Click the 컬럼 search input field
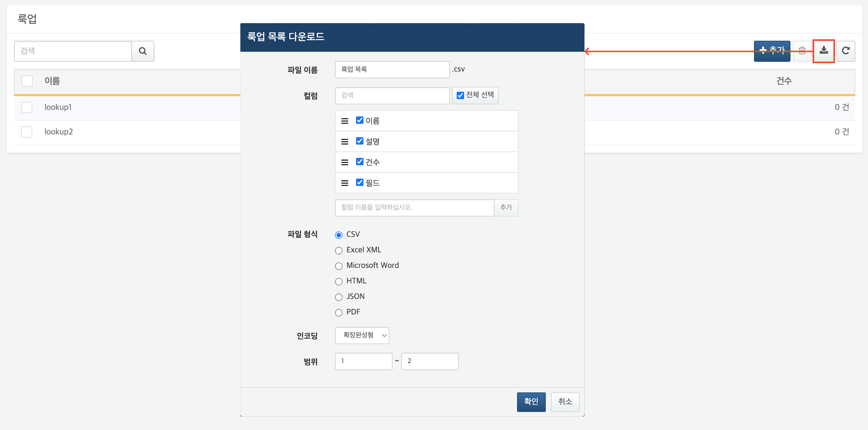Viewport: 868px width, 430px height. click(392, 95)
